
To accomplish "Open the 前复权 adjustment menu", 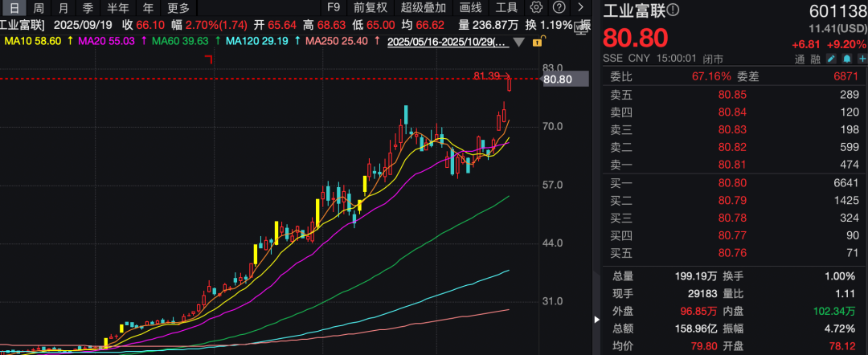I will tap(370, 8).
